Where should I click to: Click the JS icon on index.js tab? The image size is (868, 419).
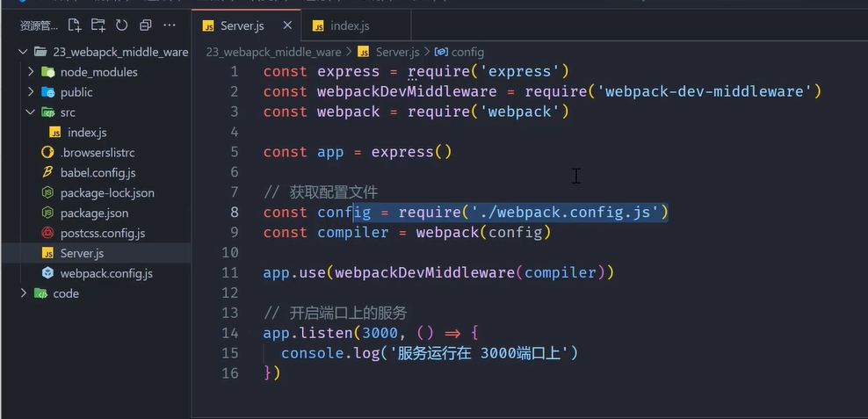click(318, 26)
